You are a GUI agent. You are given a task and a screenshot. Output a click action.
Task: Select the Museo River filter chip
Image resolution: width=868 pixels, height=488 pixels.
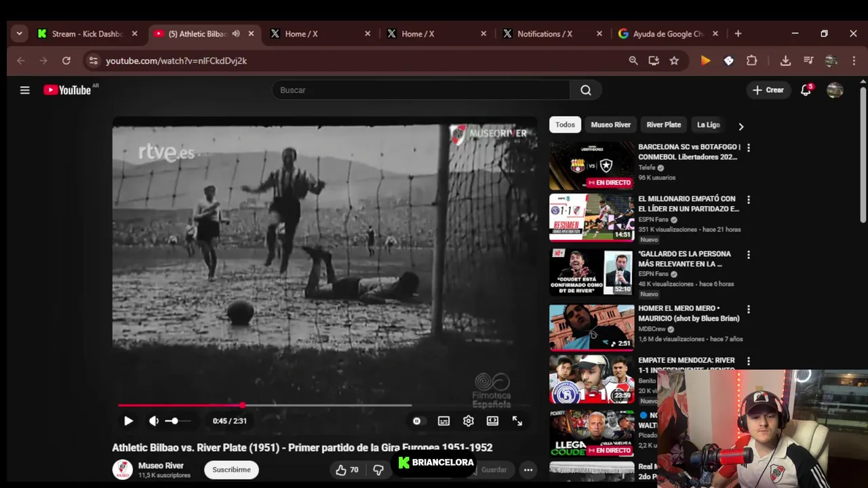[x=610, y=125]
